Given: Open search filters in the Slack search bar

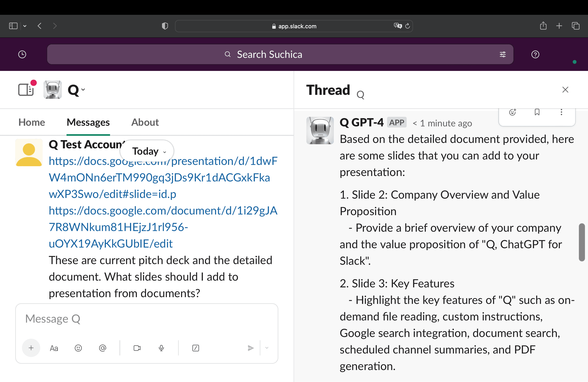Looking at the screenshot, I should tap(503, 54).
